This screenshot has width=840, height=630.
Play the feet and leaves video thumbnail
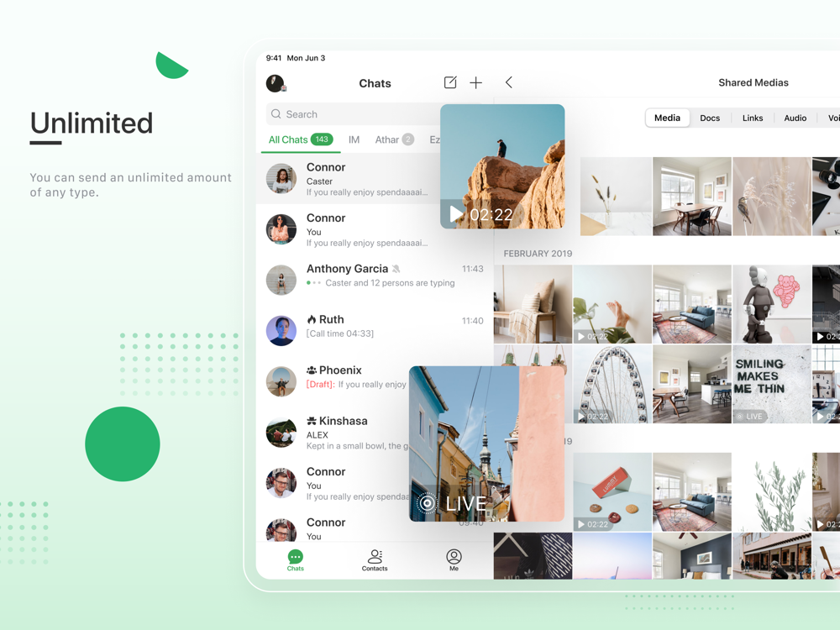(612, 304)
